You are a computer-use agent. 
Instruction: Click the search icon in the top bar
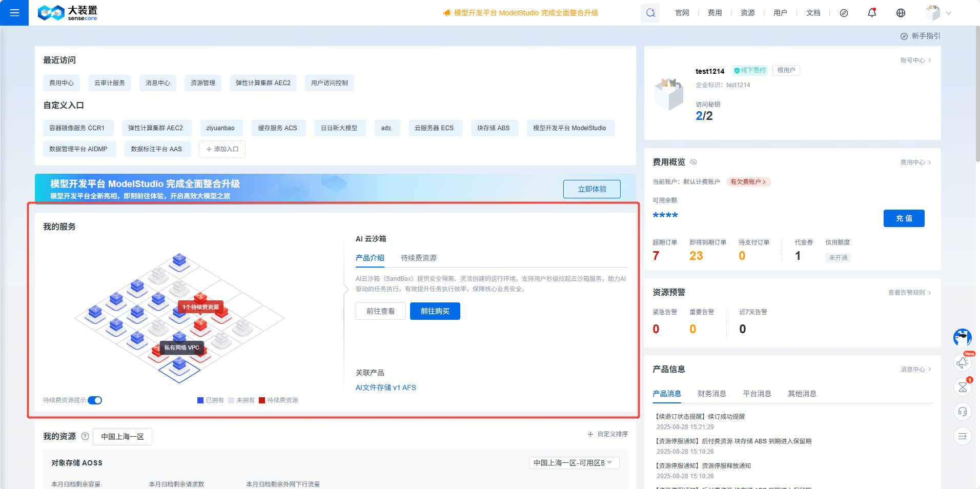650,13
